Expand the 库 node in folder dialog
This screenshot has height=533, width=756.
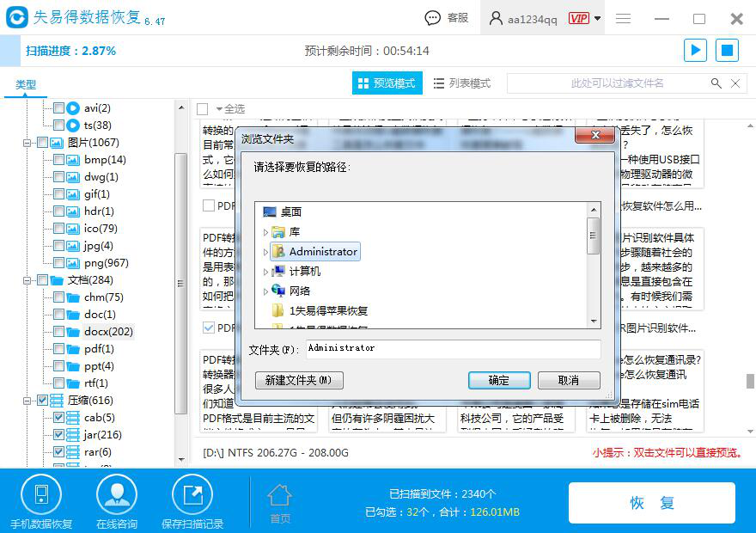pos(265,232)
